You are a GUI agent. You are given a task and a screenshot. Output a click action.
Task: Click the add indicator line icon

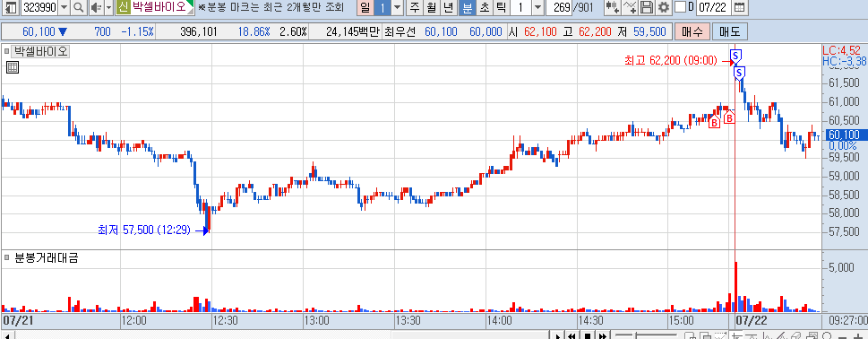click(630, 8)
